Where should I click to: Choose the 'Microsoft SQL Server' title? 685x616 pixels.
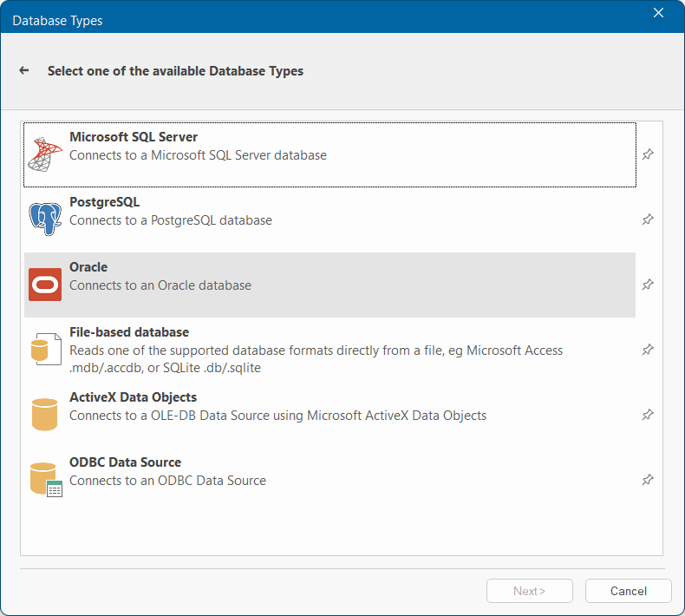134,137
